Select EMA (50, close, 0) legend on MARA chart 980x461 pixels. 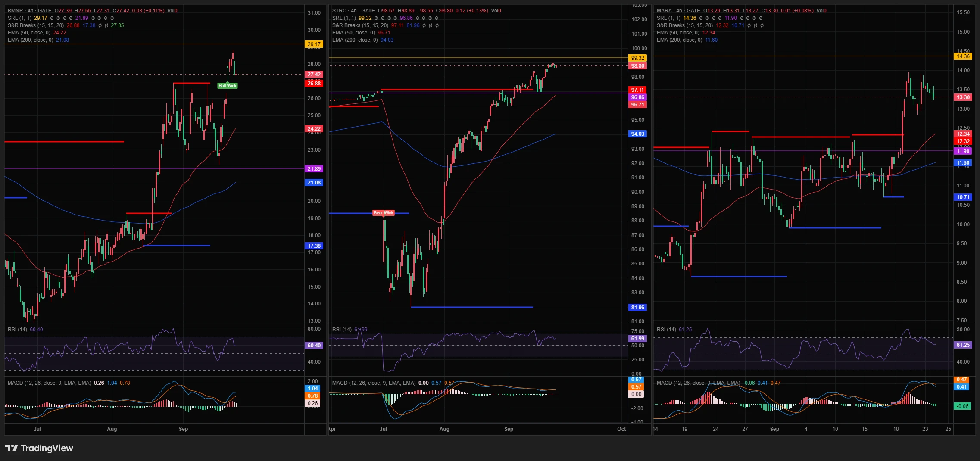[678, 33]
